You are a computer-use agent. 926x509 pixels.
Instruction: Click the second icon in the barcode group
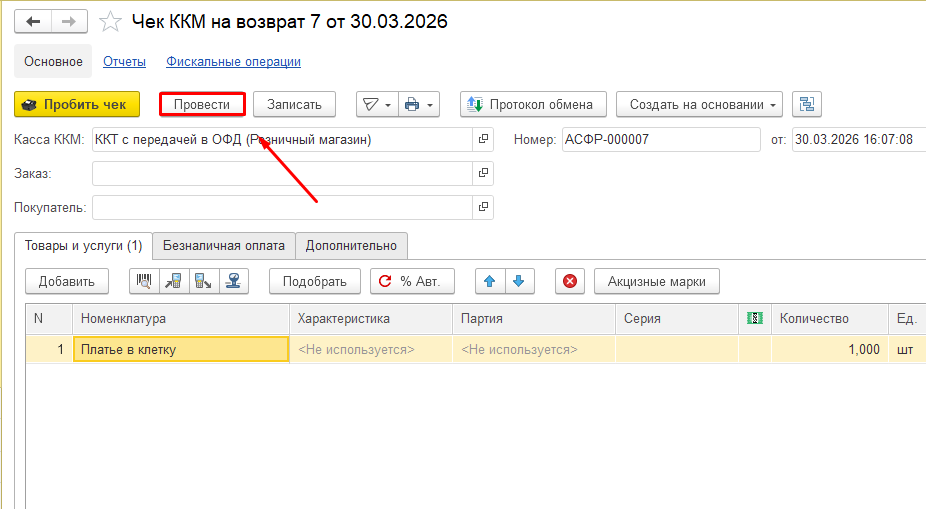(x=174, y=282)
